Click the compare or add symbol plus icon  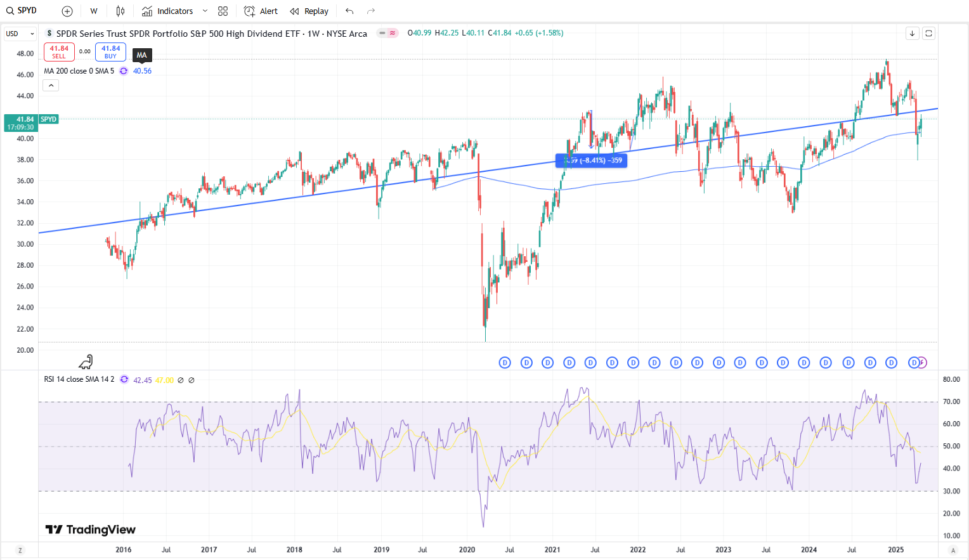[x=67, y=11]
